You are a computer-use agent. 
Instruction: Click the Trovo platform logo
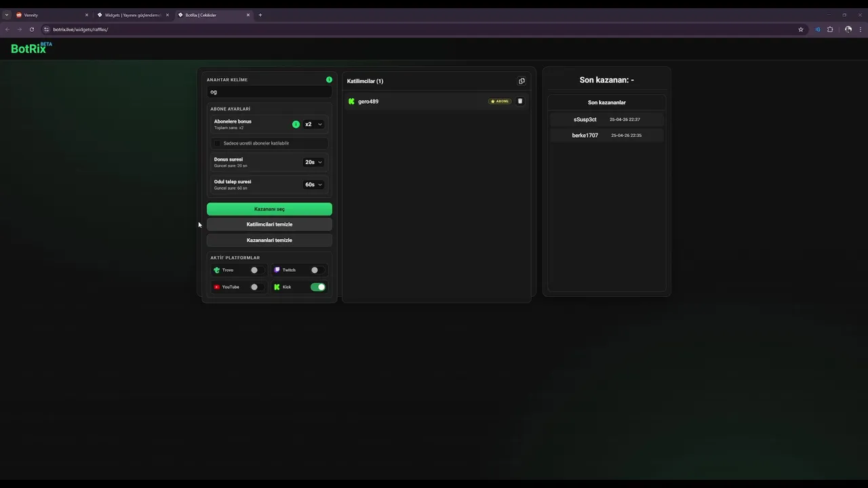216,270
